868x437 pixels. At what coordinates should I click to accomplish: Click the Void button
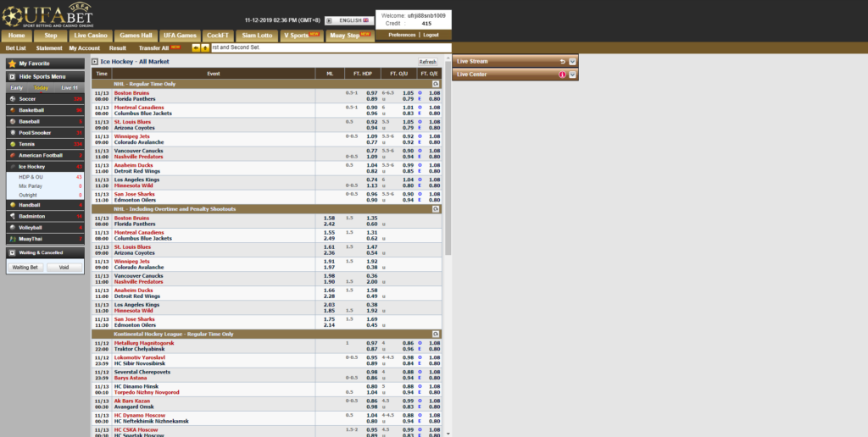[x=64, y=267]
